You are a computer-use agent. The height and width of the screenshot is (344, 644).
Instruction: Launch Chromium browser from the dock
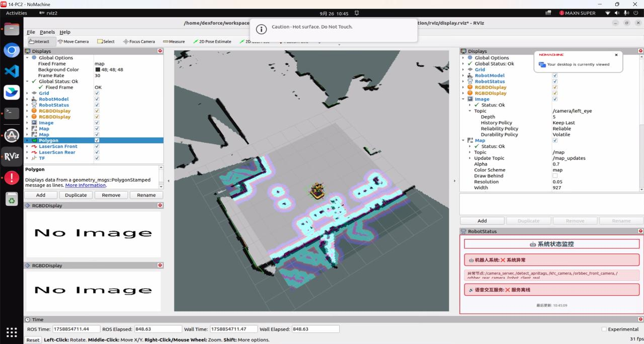12,50
